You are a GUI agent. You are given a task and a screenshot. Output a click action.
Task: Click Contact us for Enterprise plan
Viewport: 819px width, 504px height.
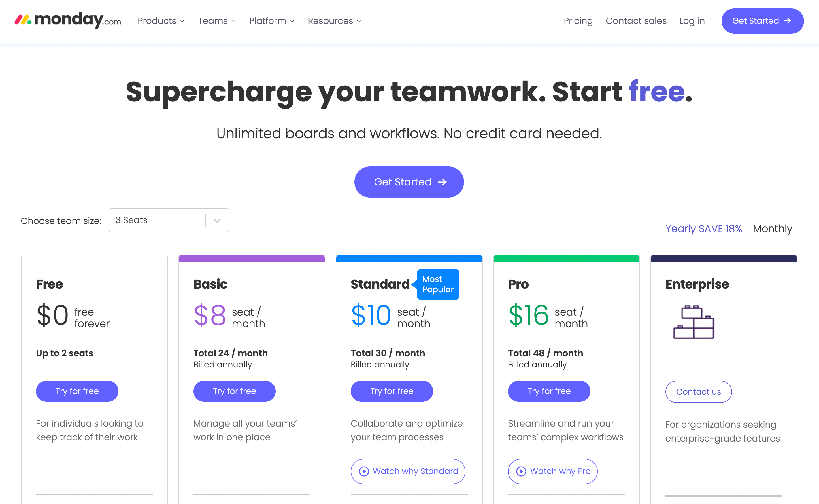(x=699, y=392)
